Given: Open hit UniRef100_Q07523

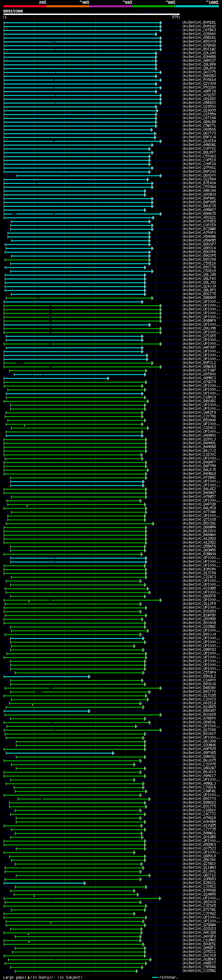Looking at the screenshot, I should 199,848.
